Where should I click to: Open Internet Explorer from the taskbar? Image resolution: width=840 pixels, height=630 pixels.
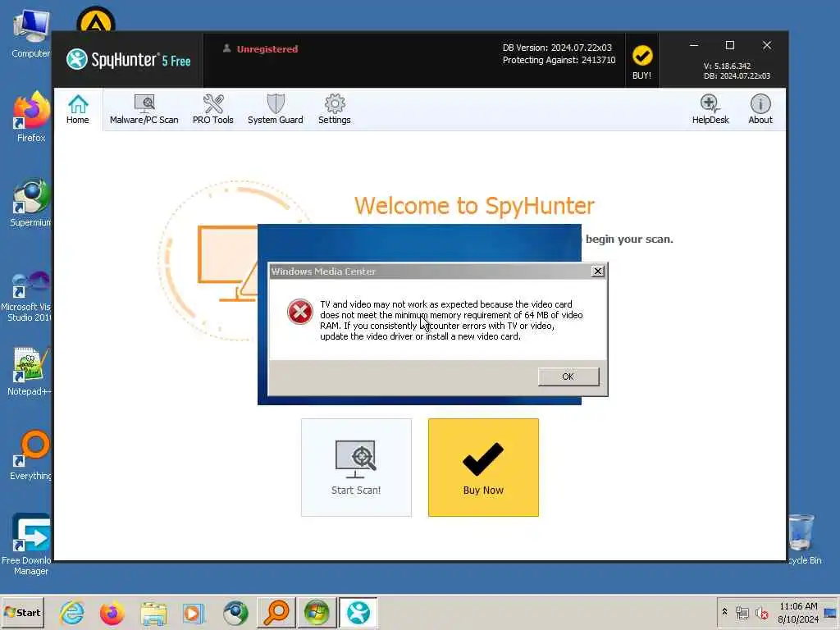72,613
